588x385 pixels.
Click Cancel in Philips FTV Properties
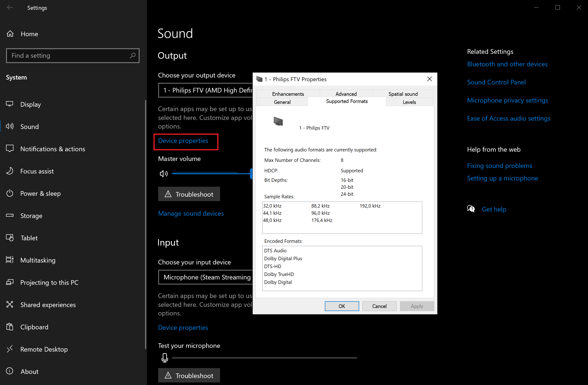pos(379,306)
